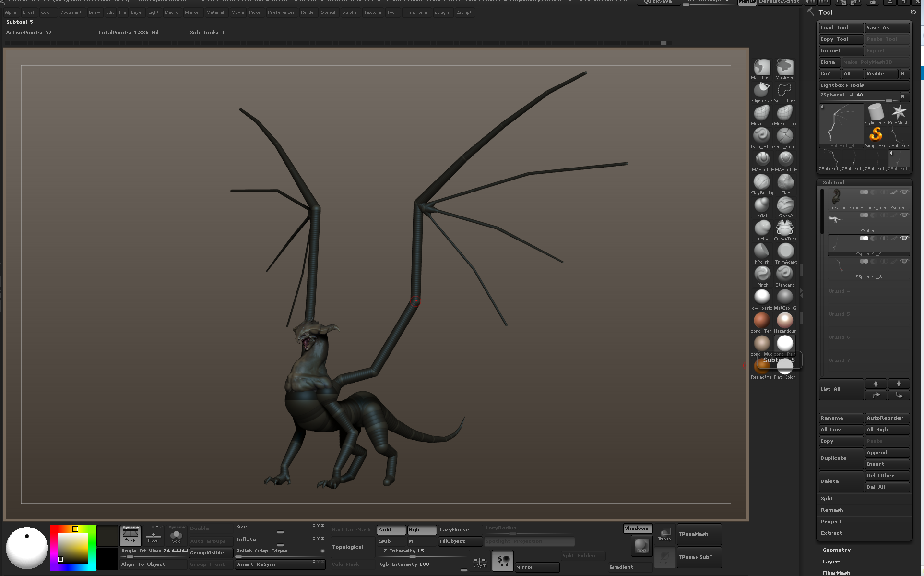Viewport: 924px width, 576px height.
Task: Collapse the SubTool panel header
Action: click(x=833, y=182)
